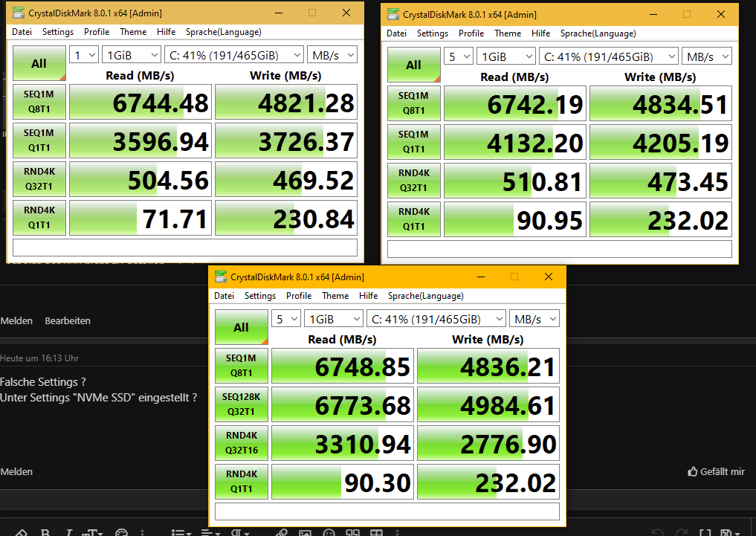Open the Settings menu in the SEQ128K window
Viewport: 756px width, 536px height.
260,295
